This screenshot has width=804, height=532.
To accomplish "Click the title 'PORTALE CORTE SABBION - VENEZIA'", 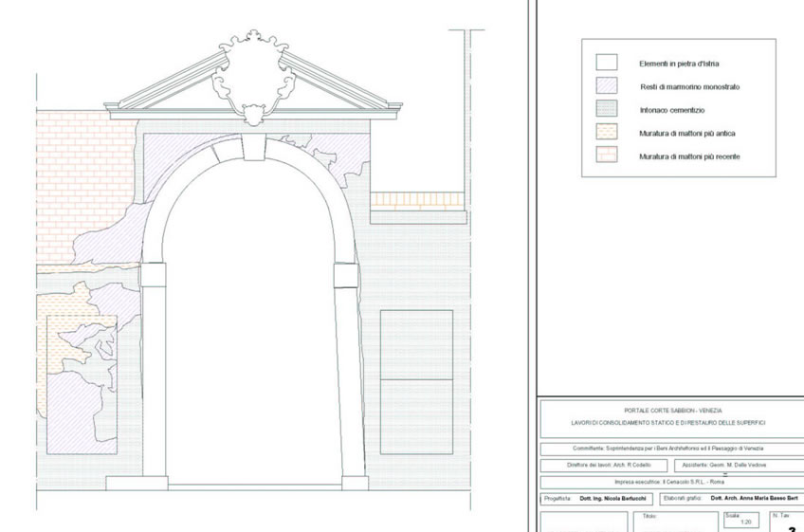I will click(x=673, y=411).
